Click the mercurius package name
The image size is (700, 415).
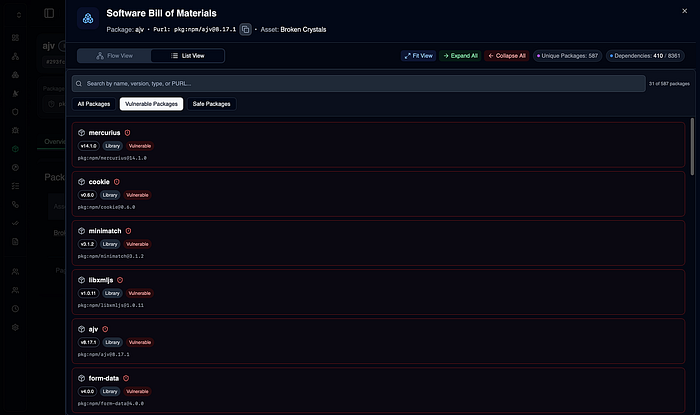click(104, 133)
